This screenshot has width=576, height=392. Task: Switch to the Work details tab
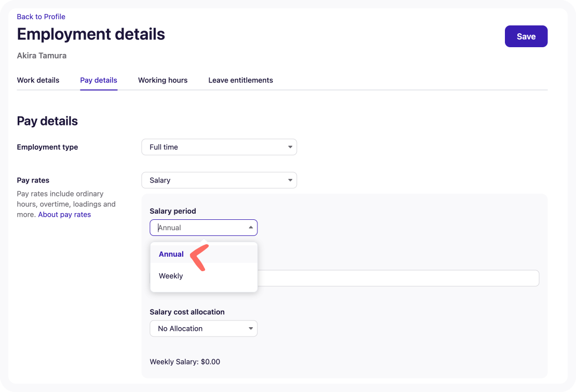pos(38,80)
